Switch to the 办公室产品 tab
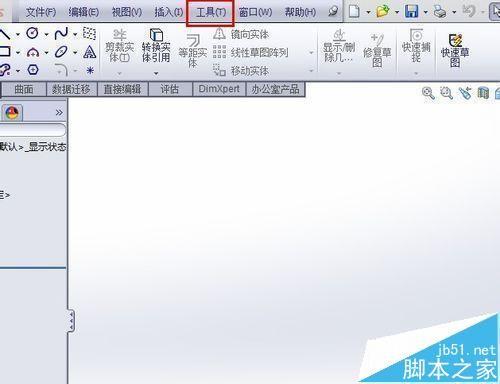 tap(275, 89)
